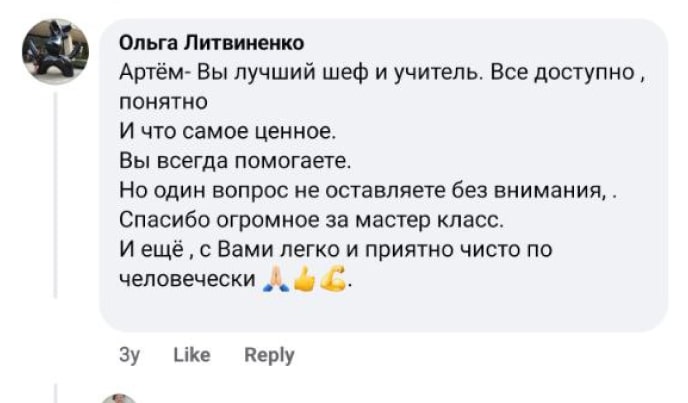This screenshot has height=403, width=688.
Task: Reply to Ольга Литвиненко's comment
Action: click(x=269, y=355)
